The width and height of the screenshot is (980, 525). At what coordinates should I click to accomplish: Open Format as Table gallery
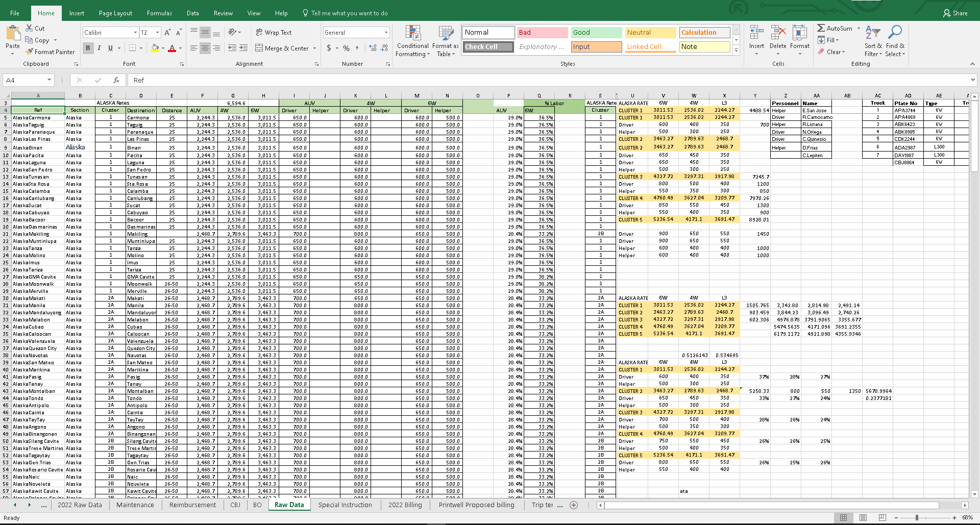[445, 41]
